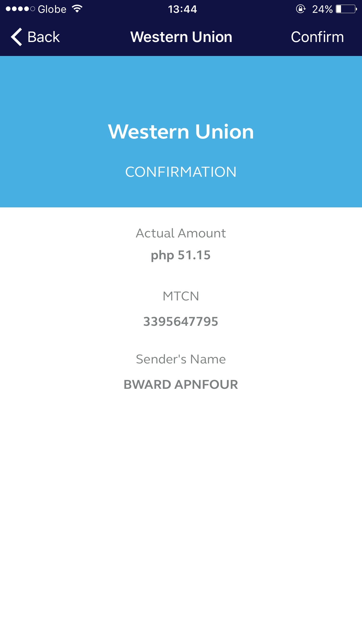Tap the Actual Amount label
The width and height of the screenshot is (362, 644).
tap(181, 233)
